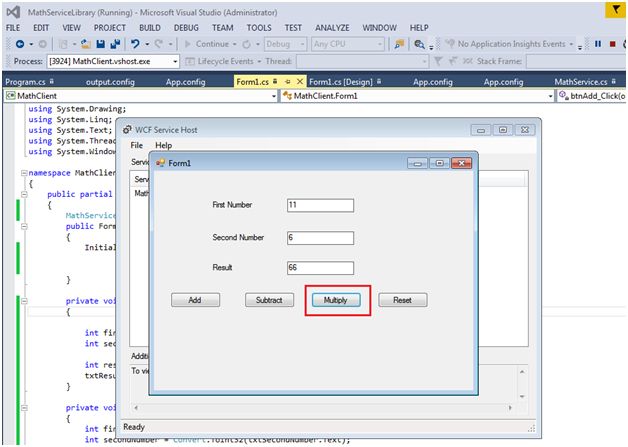Open the MathClient.Form1 class dropdown
This screenshot has height=447, width=628.
(550, 96)
